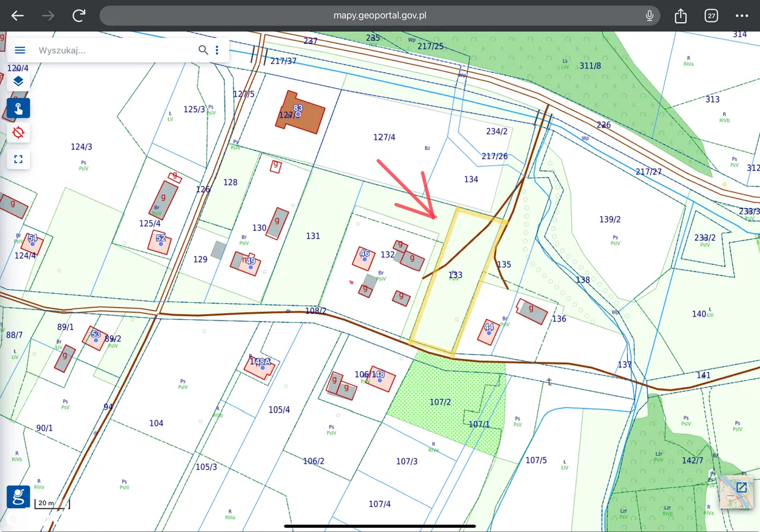Expand the search box three-dot options
This screenshot has height=532, width=760.
[x=217, y=50]
